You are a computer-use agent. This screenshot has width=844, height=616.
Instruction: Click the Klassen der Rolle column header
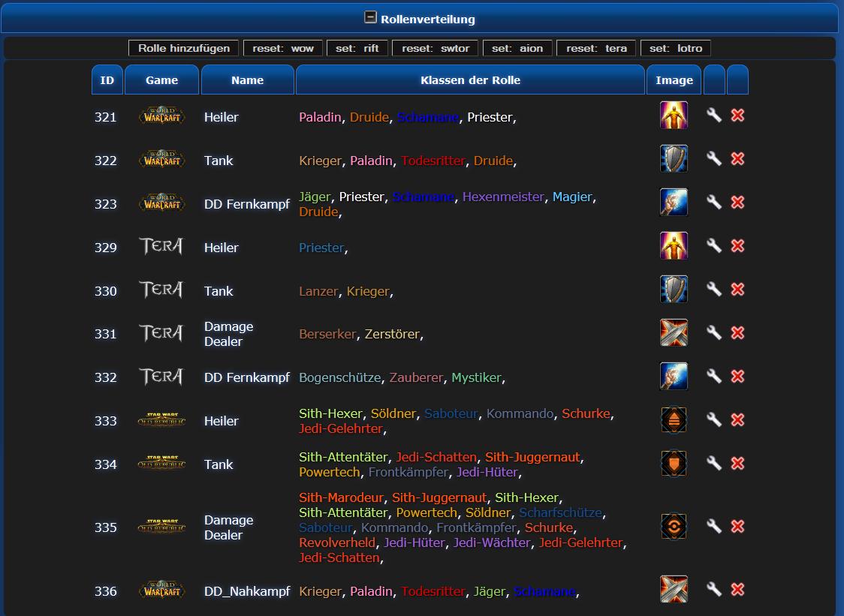pyautogui.click(x=470, y=80)
